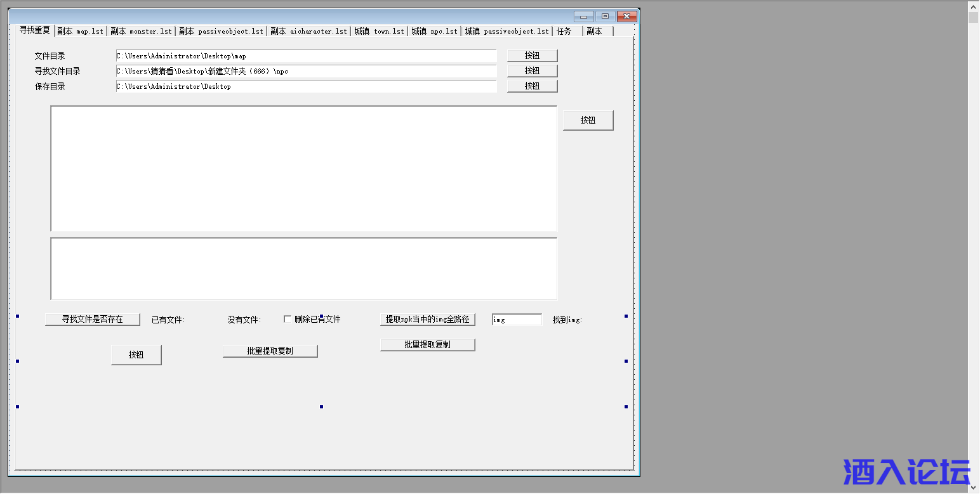Screen dimensions: 980x494
Task: Select the 副本 passiveobject.lst tab
Action: click(221, 31)
